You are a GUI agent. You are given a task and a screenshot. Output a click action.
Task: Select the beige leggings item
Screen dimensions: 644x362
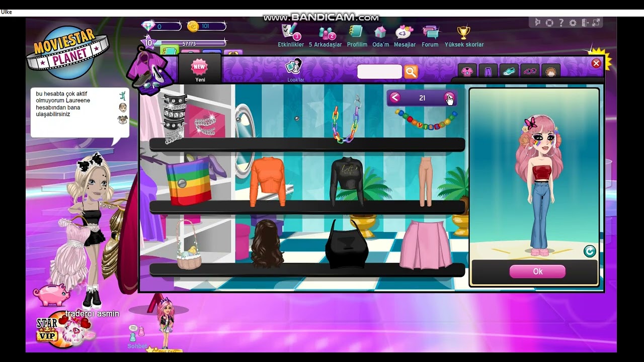tap(426, 181)
